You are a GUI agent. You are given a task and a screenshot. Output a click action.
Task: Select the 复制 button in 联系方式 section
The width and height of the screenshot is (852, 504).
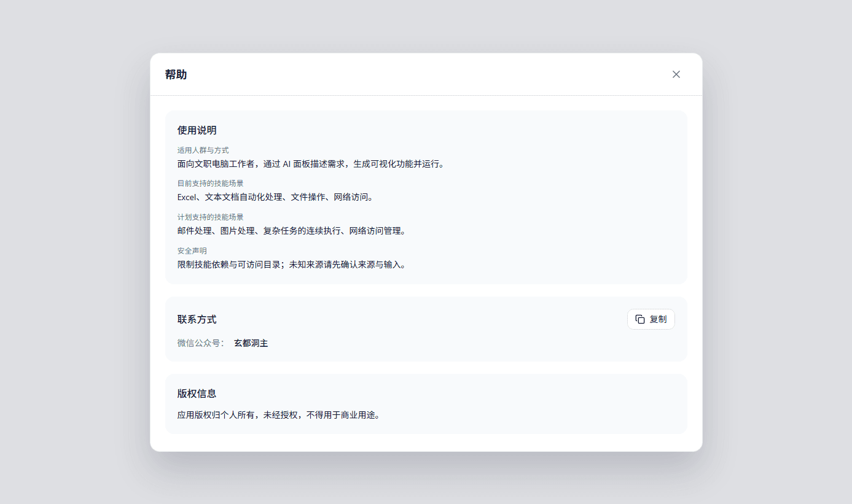pyautogui.click(x=651, y=319)
